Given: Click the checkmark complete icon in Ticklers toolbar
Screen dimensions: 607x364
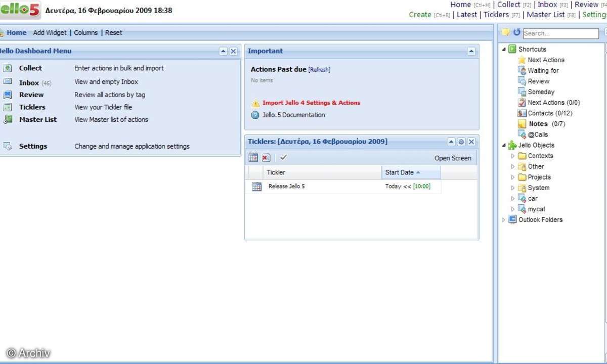Looking at the screenshot, I should point(283,158).
